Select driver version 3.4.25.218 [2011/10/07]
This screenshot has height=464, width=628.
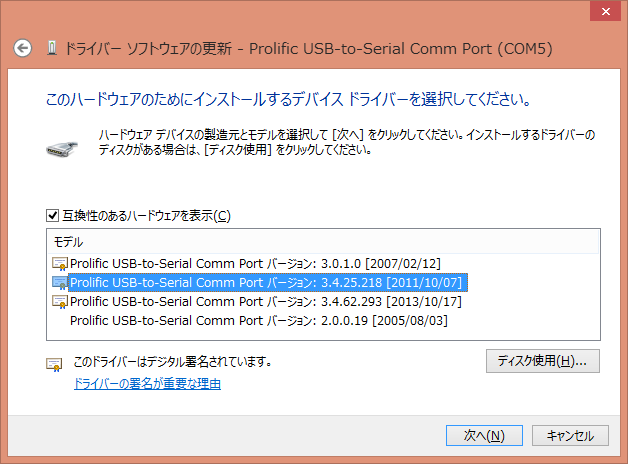pos(260,282)
